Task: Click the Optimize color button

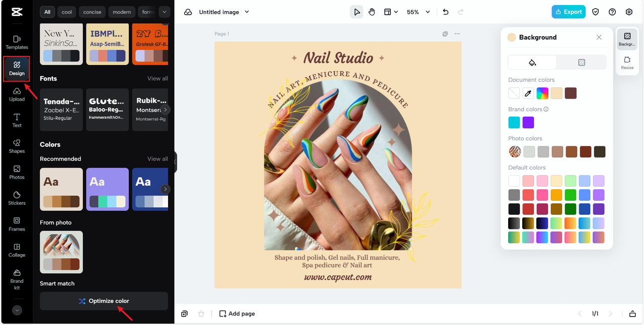Action: (x=104, y=301)
